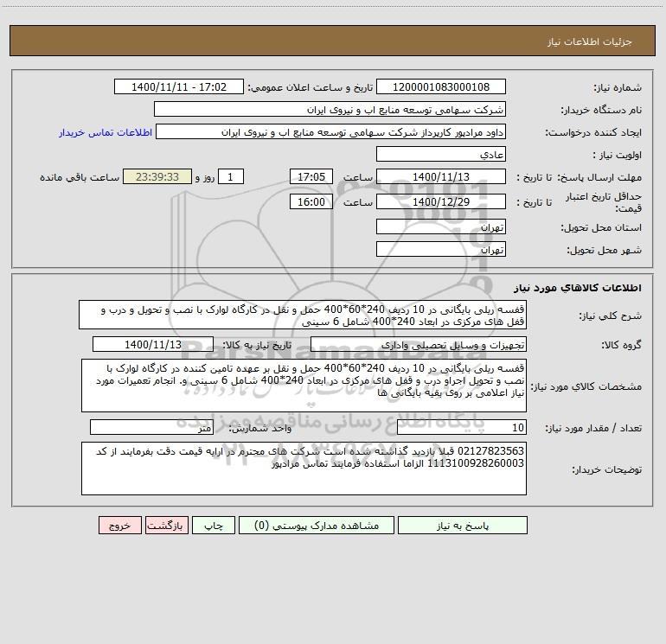
Task: Click the label 'مهلت ارسال پاسخ: تا تاریخ :'
Action: pyautogui.click(x=579, y=177)
